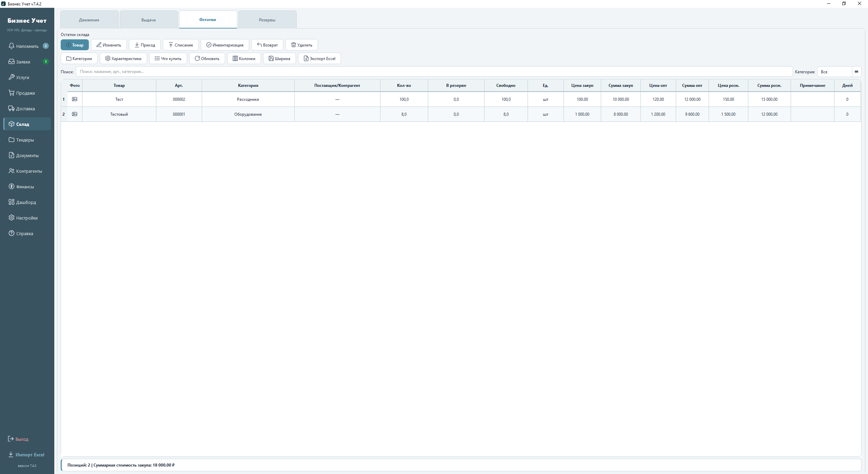Screen dimensions: 868x474
Task: Select Склад in the sidebar
Action: coord(27,124)
